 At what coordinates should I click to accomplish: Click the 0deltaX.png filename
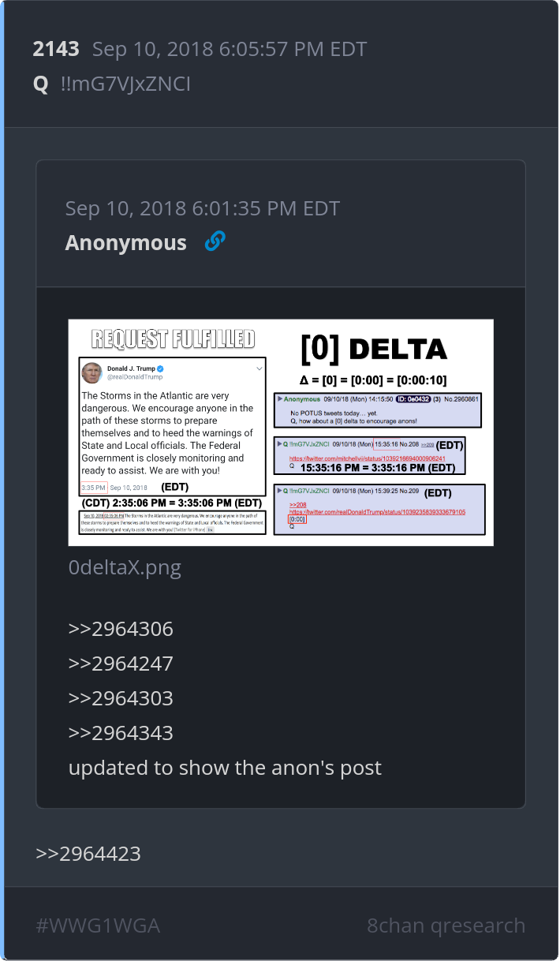point(125,567)
